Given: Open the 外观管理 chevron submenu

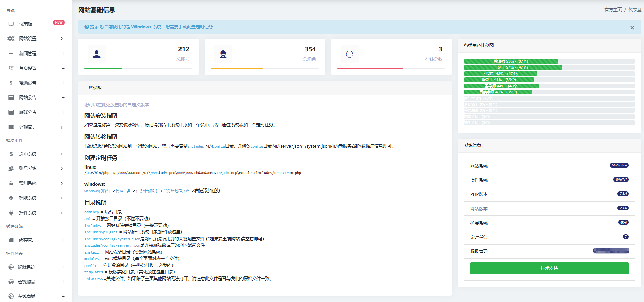Looking at the screenshot, I should tap(62, 127).
